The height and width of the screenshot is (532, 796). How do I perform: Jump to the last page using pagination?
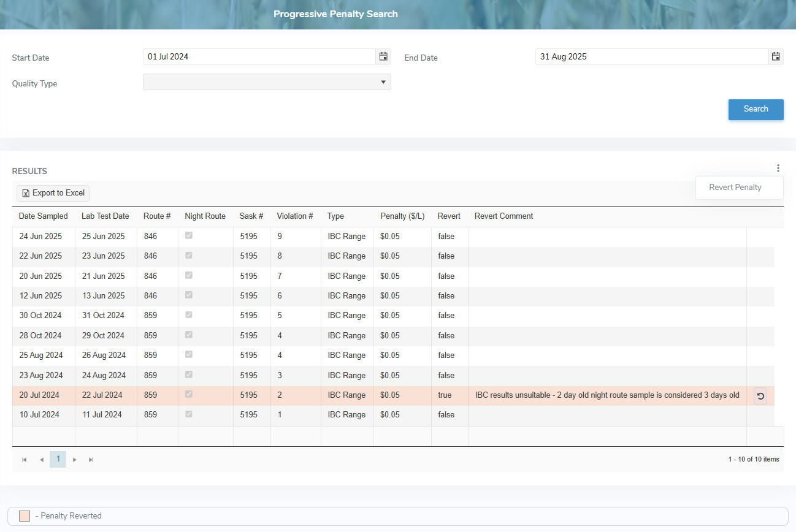(91, 459)
